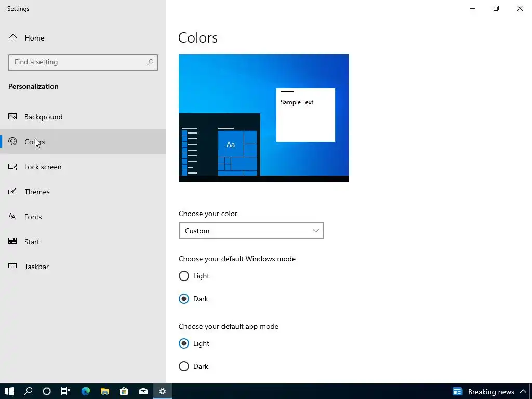This screenshot has width=532, height=399.
Task: Click Settings gear on taskbar
Action: (163, 391)
